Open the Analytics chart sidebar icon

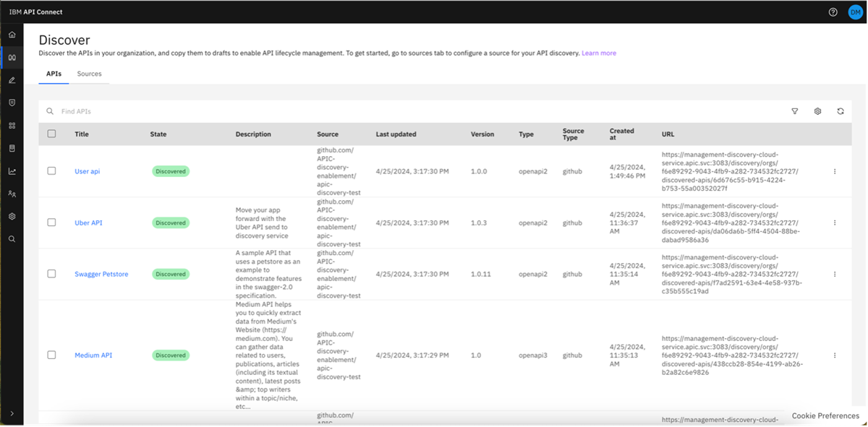[12, 171]
